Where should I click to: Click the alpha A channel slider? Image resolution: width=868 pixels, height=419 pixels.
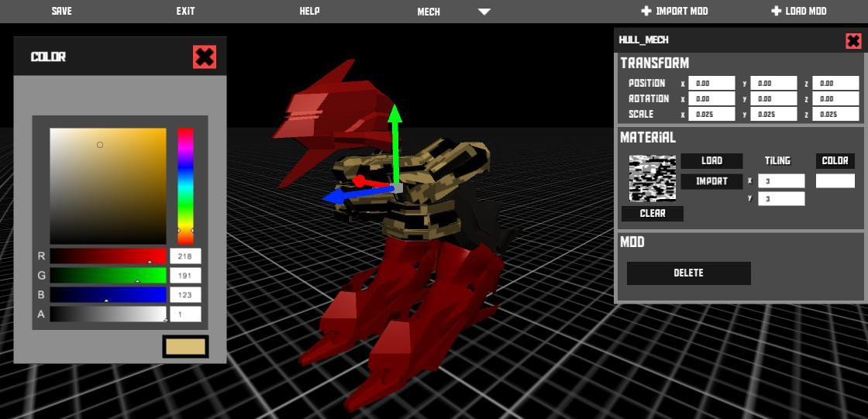tap(108, 314)
